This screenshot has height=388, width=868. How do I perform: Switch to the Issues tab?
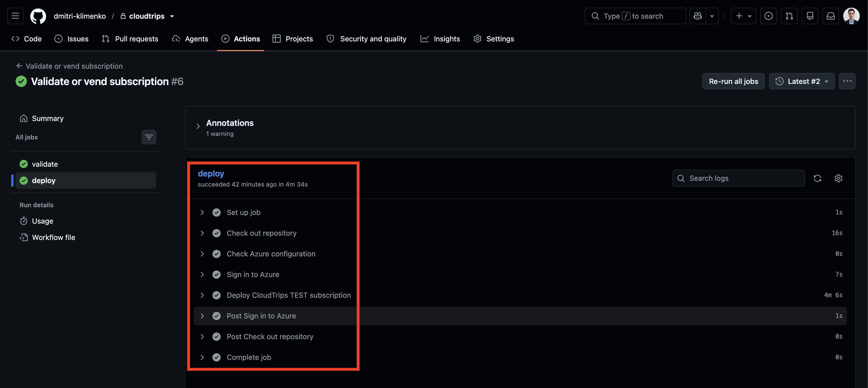tap(72, 39)
